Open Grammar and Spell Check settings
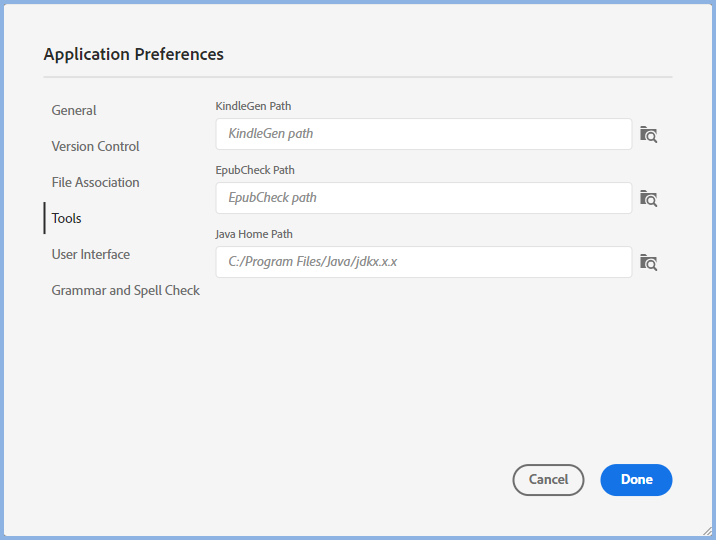 pos(126,290)
